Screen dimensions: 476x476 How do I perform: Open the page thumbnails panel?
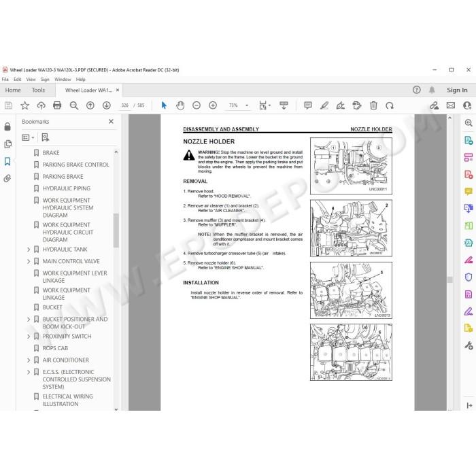(7, 144)
